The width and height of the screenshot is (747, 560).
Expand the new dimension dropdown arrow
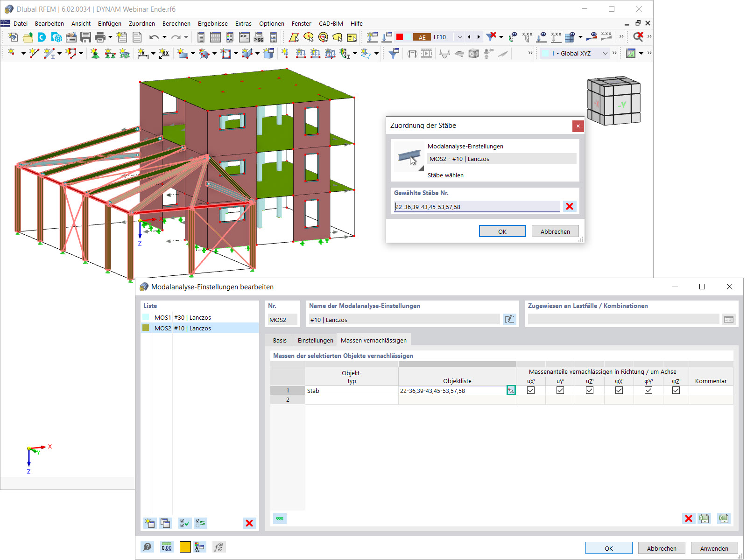tap(153, 53)
